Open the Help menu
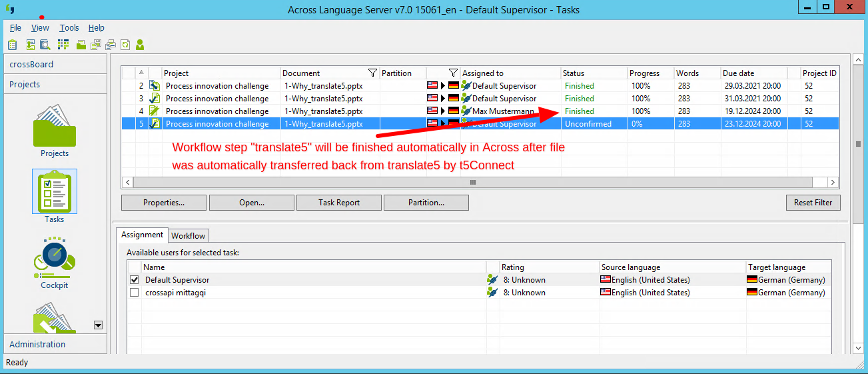This screenshot has height=374, width=868. click(x=97, y=27)
